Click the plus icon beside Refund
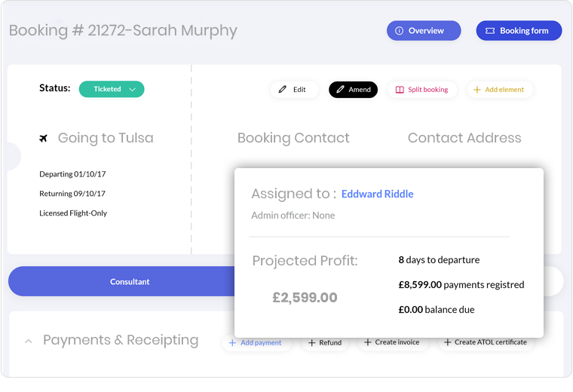Screen dimensions: 573x392 [x=311, y=343]
